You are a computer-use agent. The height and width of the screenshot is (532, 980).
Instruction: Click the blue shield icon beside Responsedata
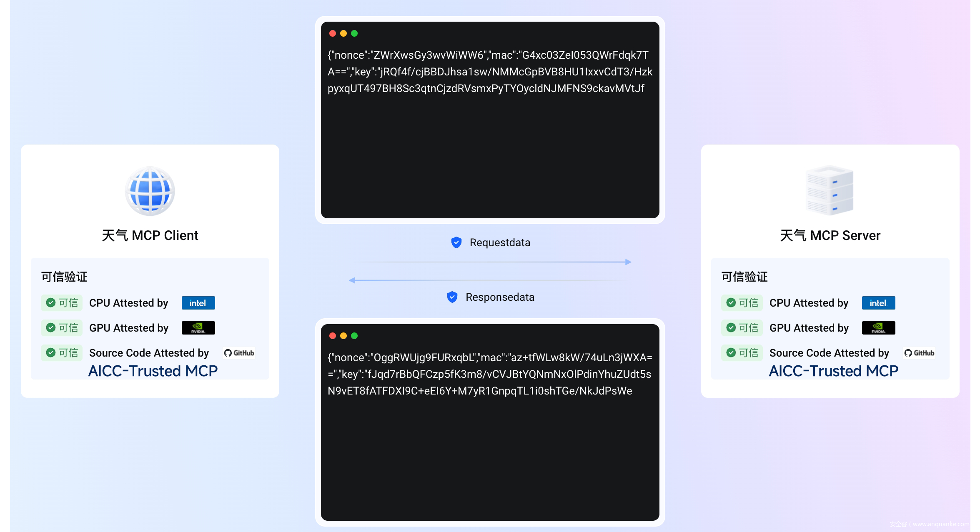(452, 297)
